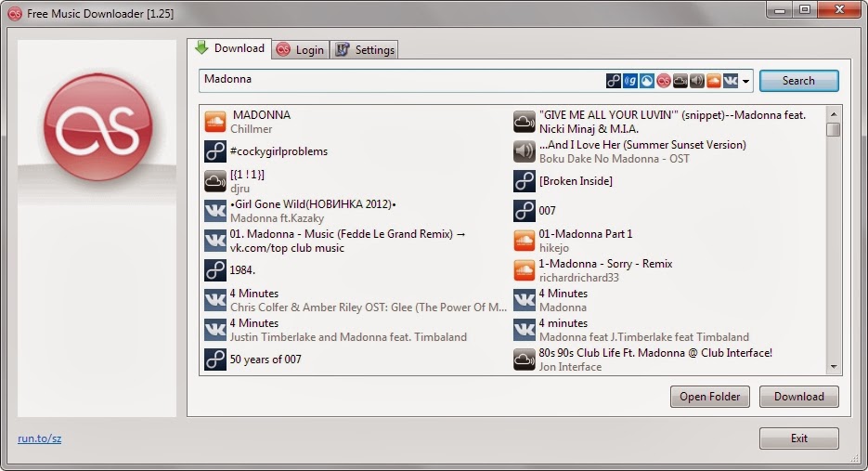Click the VK icon beside 4 Minutes Justin Timberlake
Image resolution: width=868 pixels, height=471 pixels.
215,330
